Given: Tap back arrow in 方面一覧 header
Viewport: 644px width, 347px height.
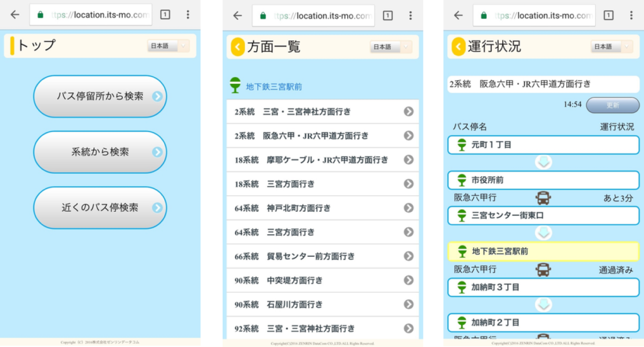Looking at the screenshot, I should tap(238, 47).
